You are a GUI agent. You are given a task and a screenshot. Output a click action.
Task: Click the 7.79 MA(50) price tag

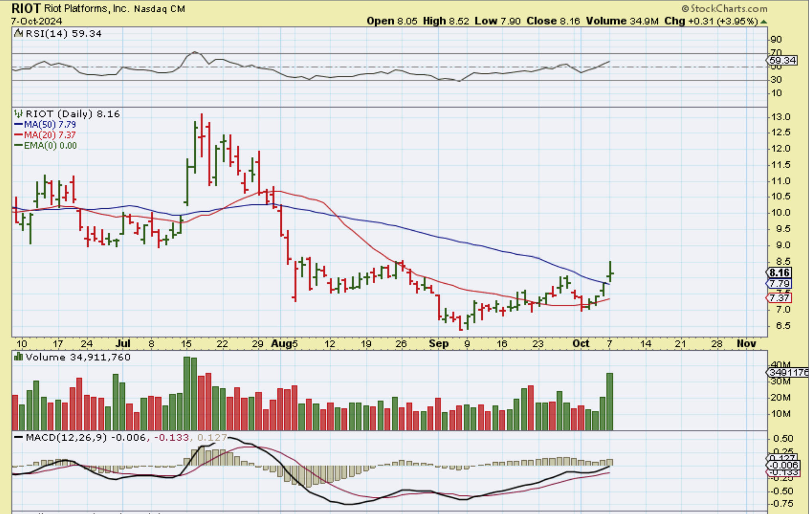pos(779,284)
